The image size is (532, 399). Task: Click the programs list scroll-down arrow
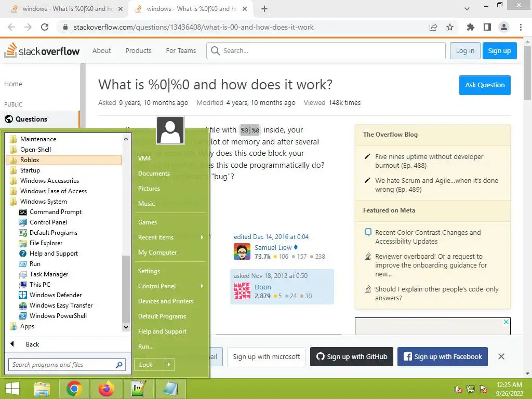[126, 327]
